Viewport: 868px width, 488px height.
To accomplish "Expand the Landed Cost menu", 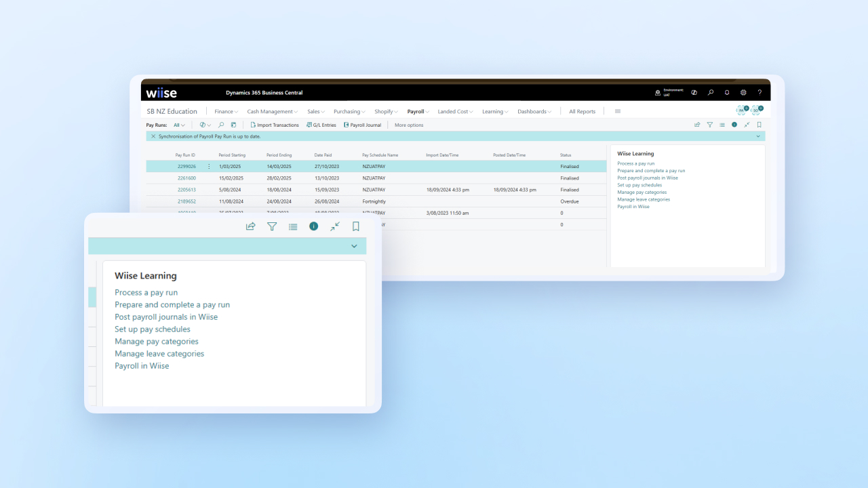I will coord(456,111).
